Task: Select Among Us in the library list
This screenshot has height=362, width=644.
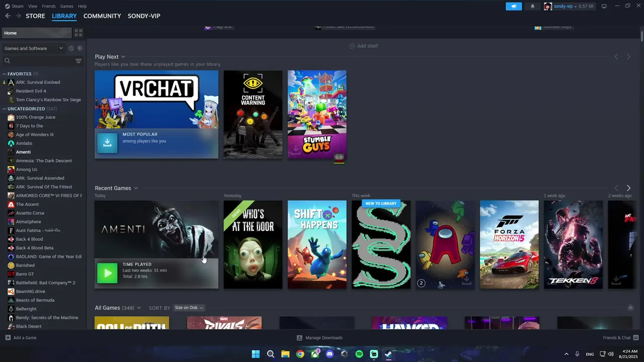Action: [26, 169]
